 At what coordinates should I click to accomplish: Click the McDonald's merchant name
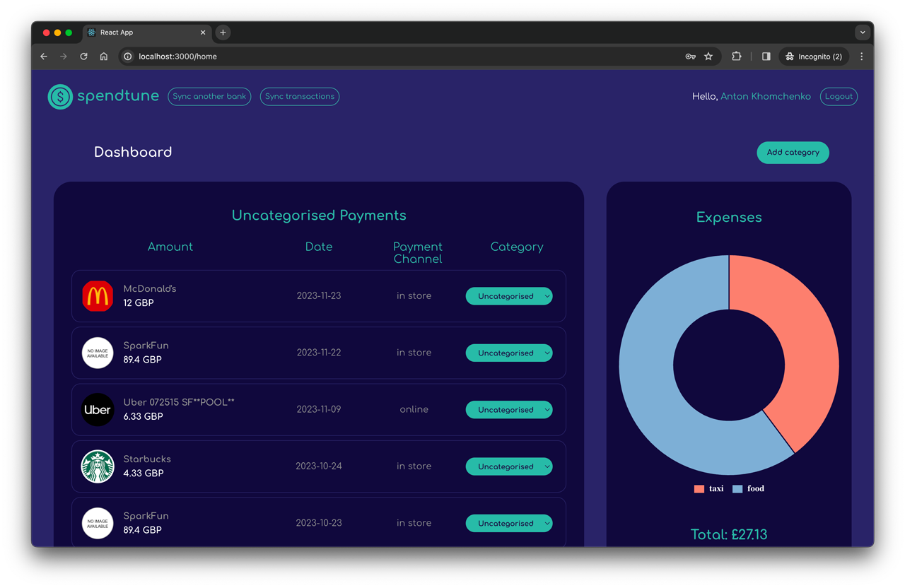(x=150, y=289)
